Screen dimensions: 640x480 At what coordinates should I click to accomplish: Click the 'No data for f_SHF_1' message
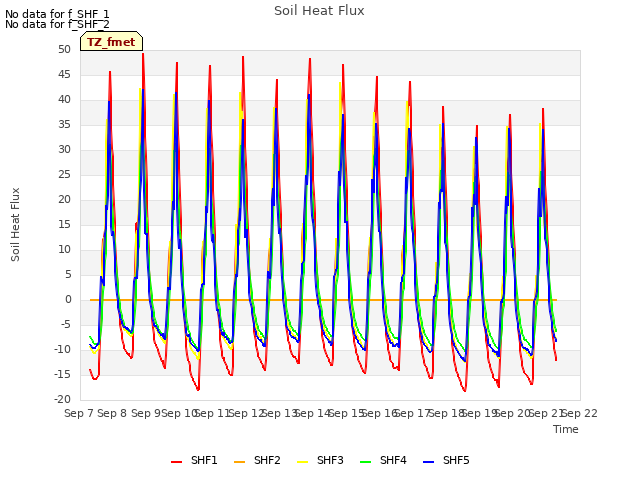point(57,14)
